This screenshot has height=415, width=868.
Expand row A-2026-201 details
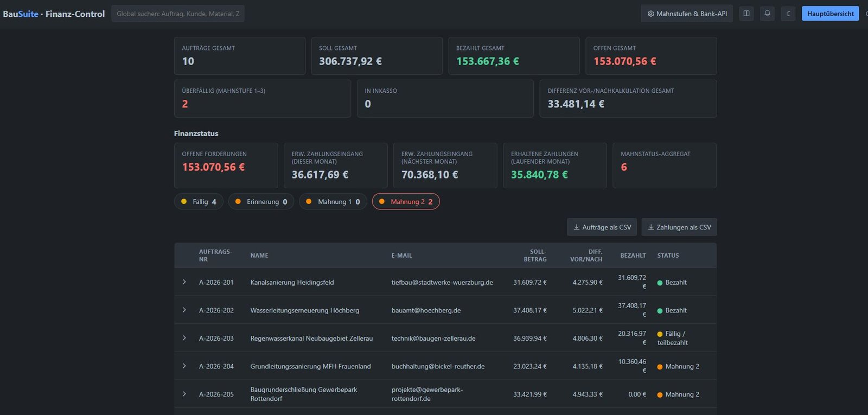point(184,282)
